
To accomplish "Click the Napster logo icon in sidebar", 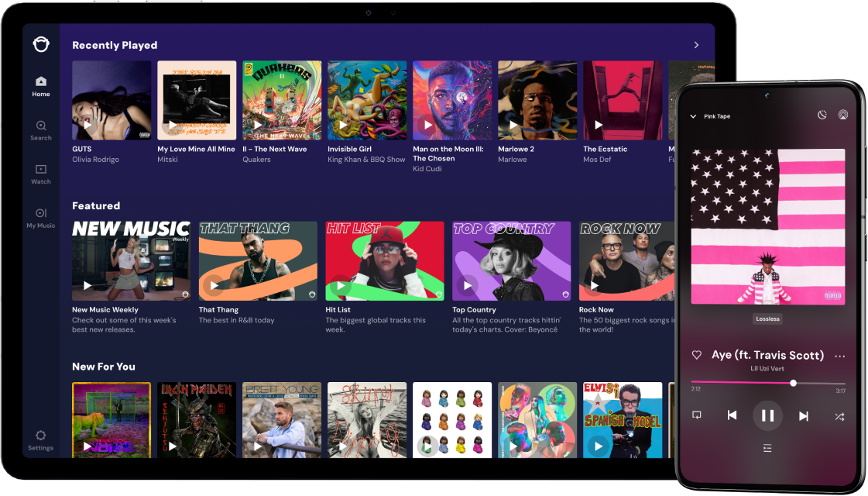I will tap(41, 44).
